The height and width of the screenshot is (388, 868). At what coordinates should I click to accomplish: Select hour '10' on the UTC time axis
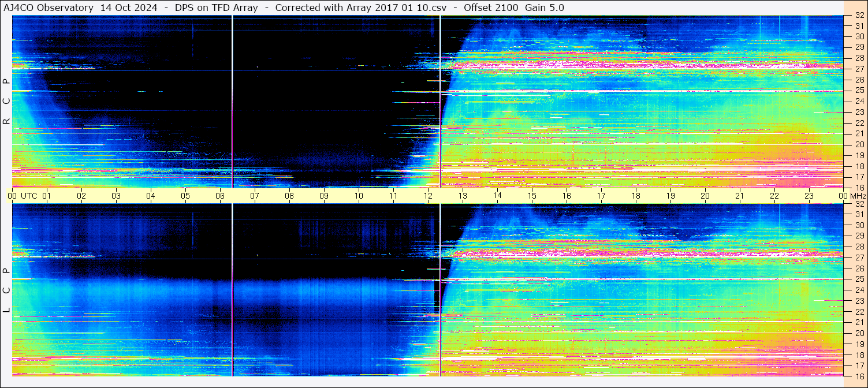pos(359,196)
